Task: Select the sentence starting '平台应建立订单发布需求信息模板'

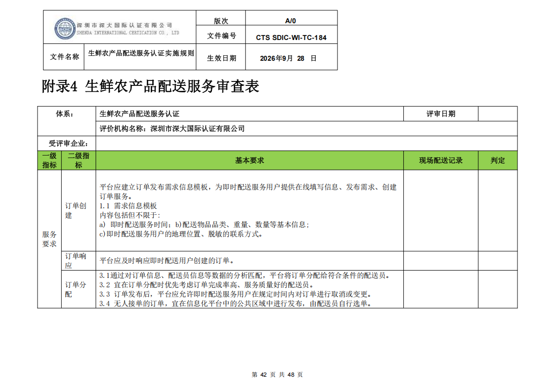Action: [248, 192]
